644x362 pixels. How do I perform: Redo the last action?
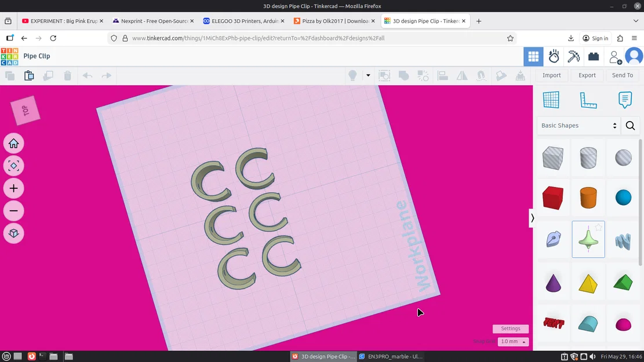click(107, 75)
